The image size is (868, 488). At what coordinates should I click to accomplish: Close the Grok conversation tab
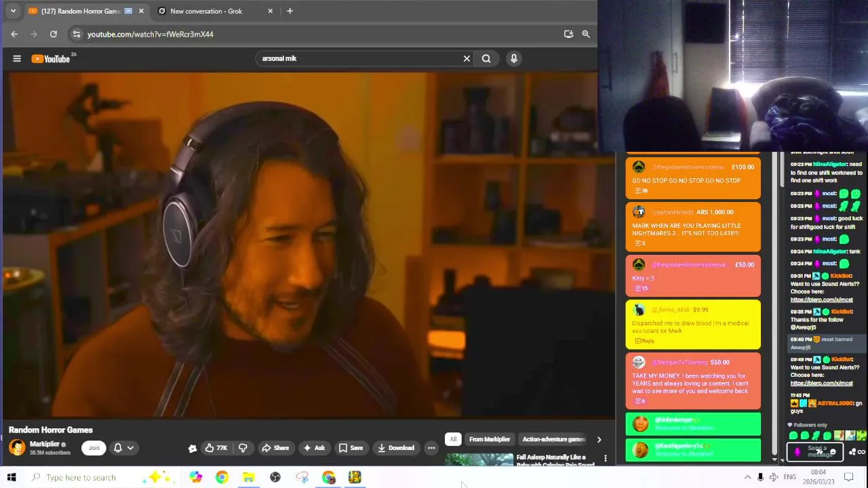[x=271, y=11]
